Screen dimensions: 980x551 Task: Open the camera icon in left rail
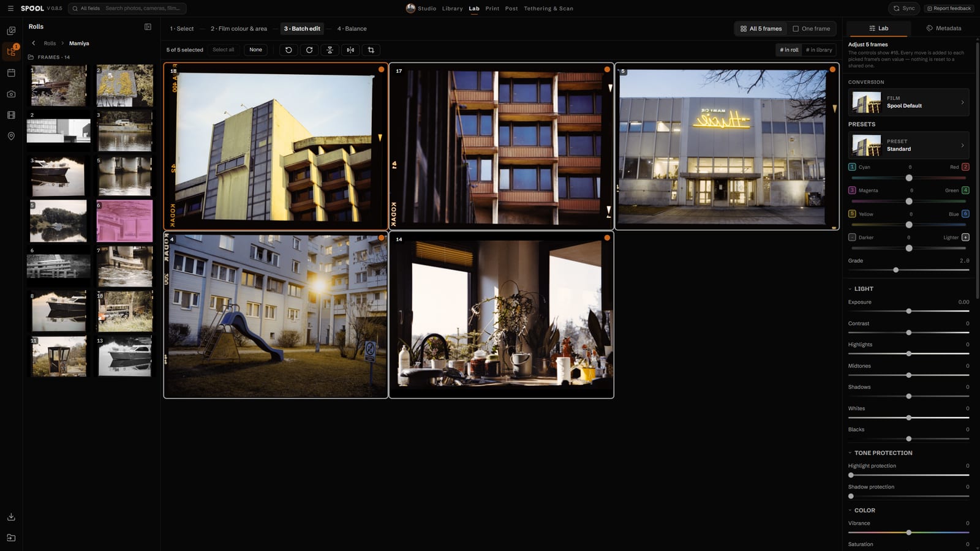(x=11, y=94)
